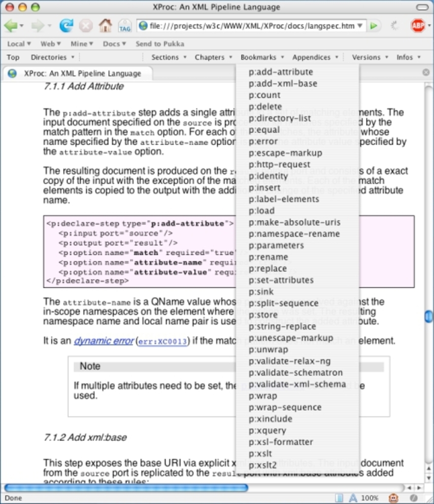
Task: Expand the address bar URL dropdown
Action: (x=360, y=26)
